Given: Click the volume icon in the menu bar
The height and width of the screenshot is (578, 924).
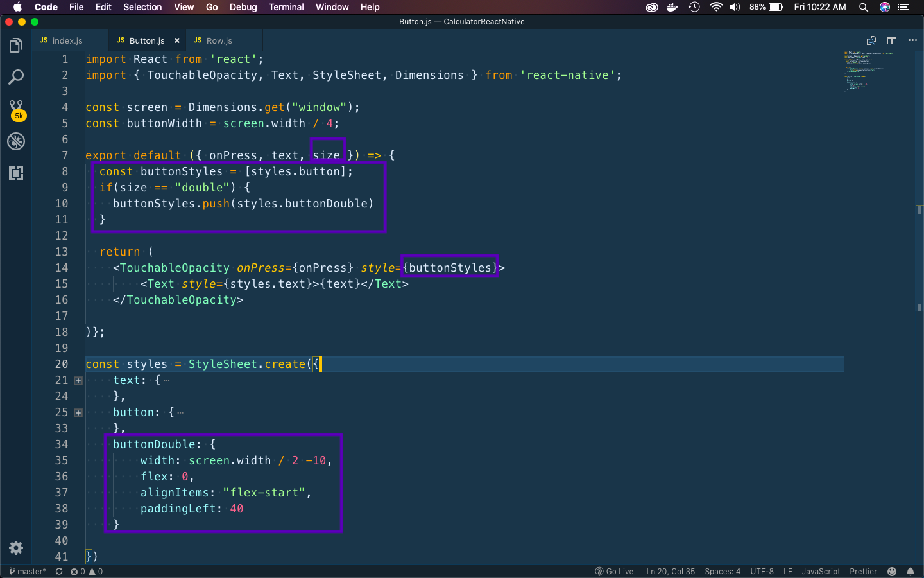Looking at the screenshot, I should [735, 7].
